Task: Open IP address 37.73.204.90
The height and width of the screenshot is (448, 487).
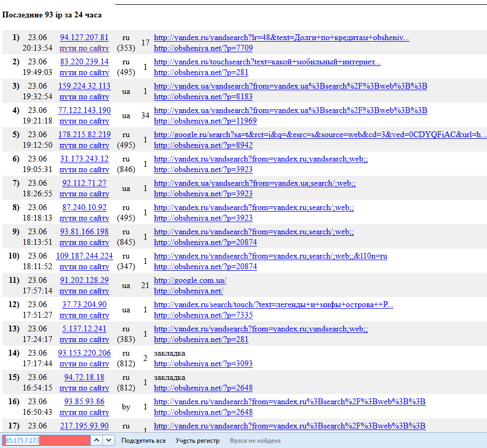Action: [84, 304]
